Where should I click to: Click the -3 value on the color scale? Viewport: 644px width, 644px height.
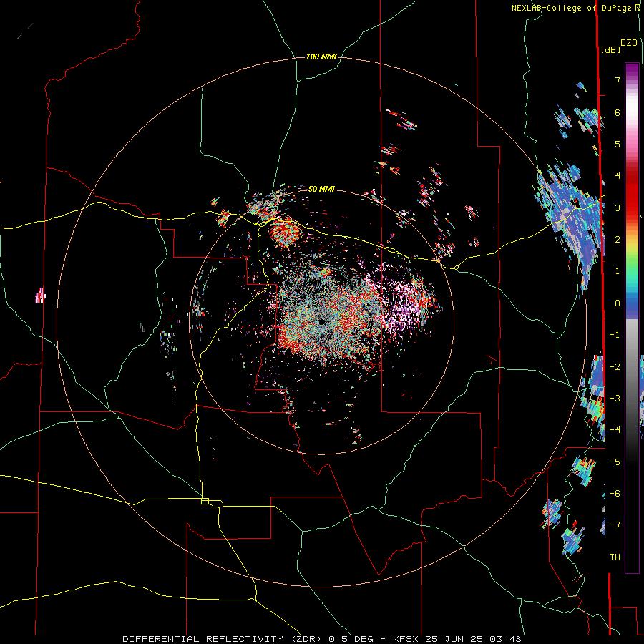pos(615,399)
